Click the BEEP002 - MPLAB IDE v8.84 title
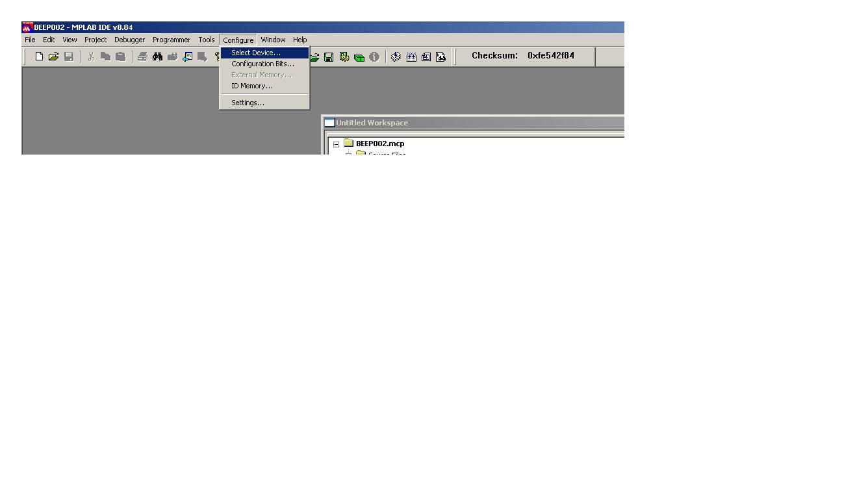 pos(83,27)
